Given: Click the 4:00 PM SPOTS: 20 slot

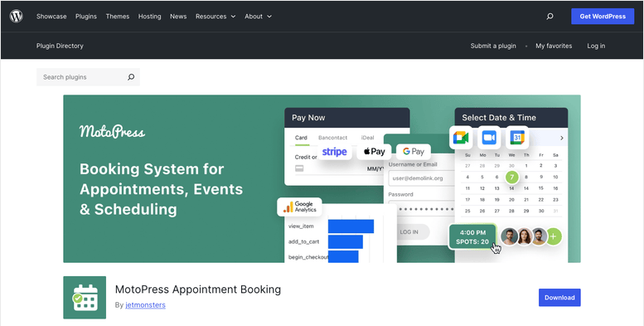Looking at the screenshot, I should (472, 236).
